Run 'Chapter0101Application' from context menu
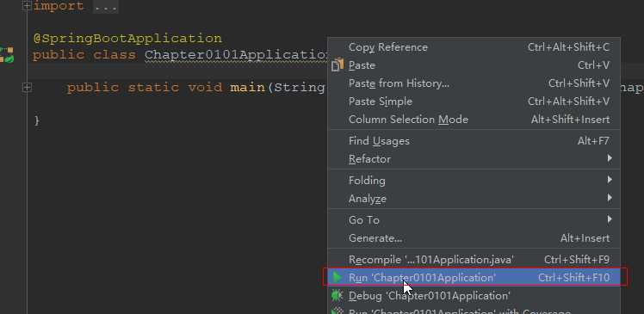 click(x=474, y=278)
